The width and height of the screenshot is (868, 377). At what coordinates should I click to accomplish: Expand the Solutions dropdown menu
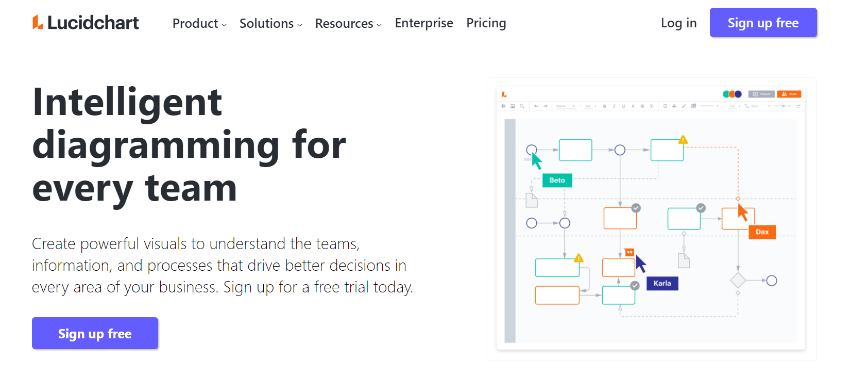(271, 23)
